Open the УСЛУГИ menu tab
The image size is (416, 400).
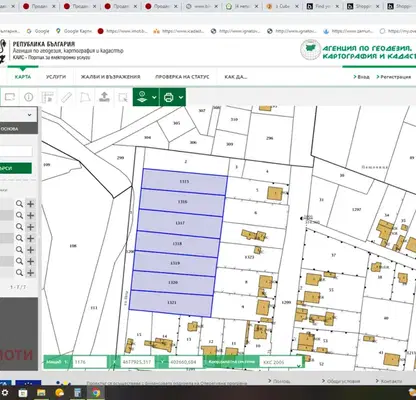click(x=56, y=77)
